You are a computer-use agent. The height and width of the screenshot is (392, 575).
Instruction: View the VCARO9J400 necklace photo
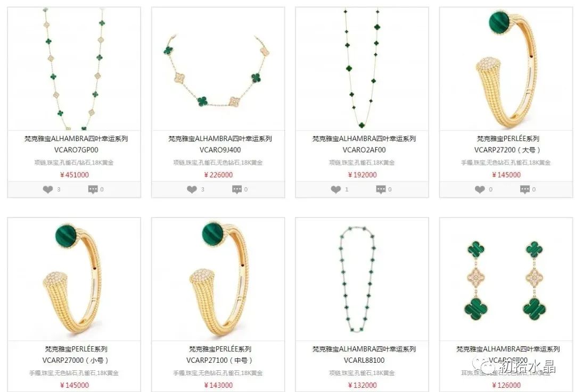[218, 69]
